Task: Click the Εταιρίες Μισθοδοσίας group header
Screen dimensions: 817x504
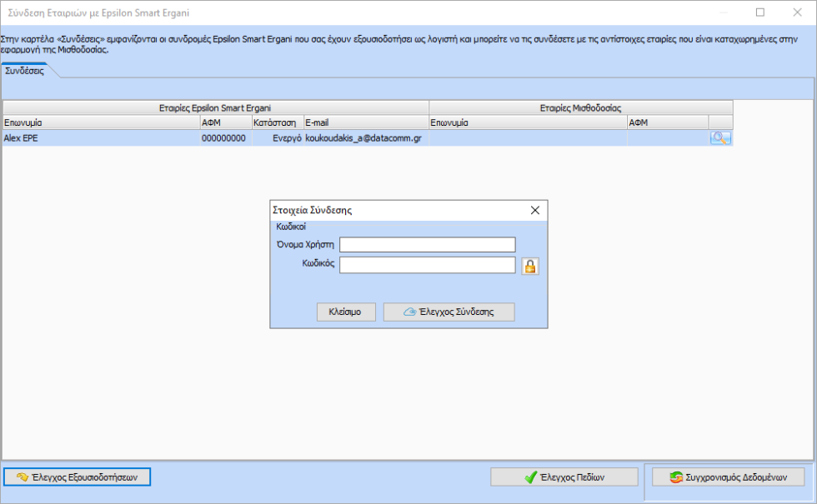Action: [580, 107]
